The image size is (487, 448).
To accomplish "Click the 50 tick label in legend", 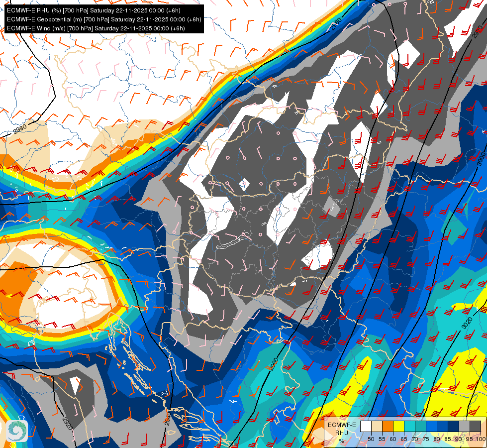I will click(371, 439).
